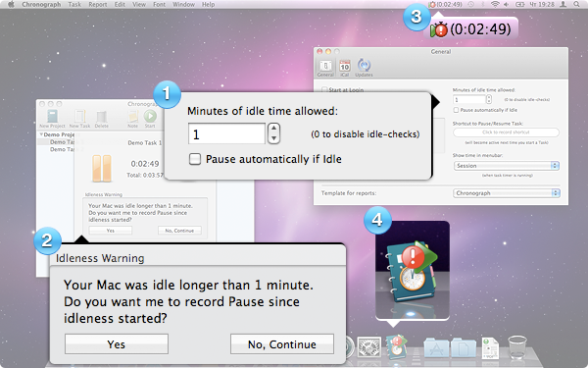The width and height of the screenshot is (588, 368).
Task: Open the Trash in the Dock
Action: (x=517, y=347)
